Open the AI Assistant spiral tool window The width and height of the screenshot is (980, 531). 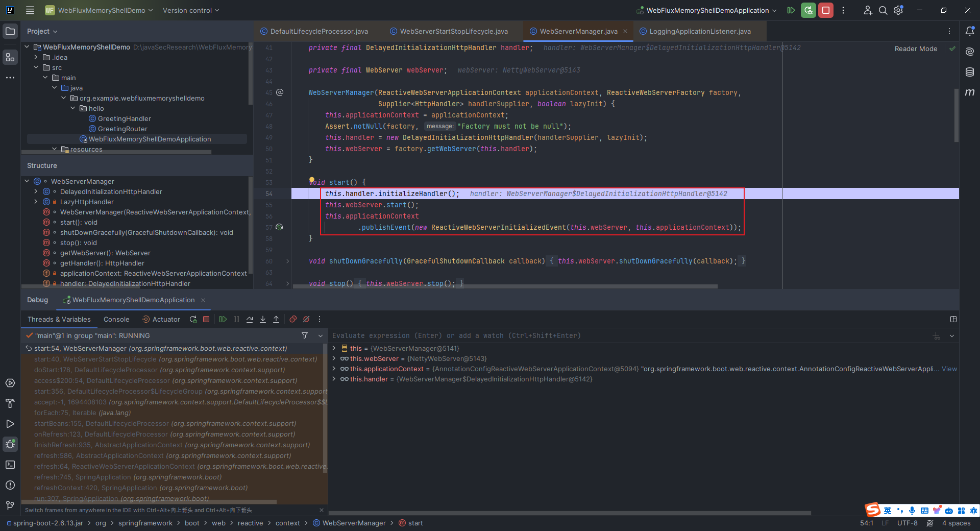(x=970, y=52)
